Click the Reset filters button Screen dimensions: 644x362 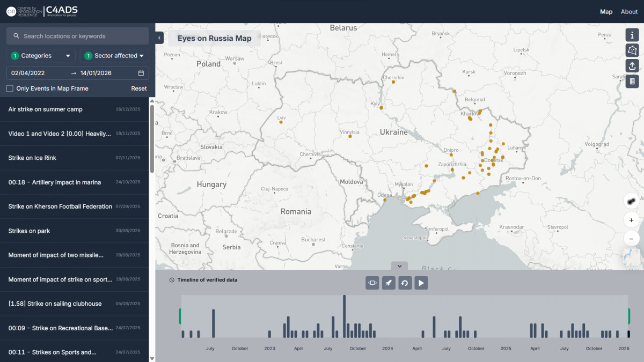pos(138,88)
